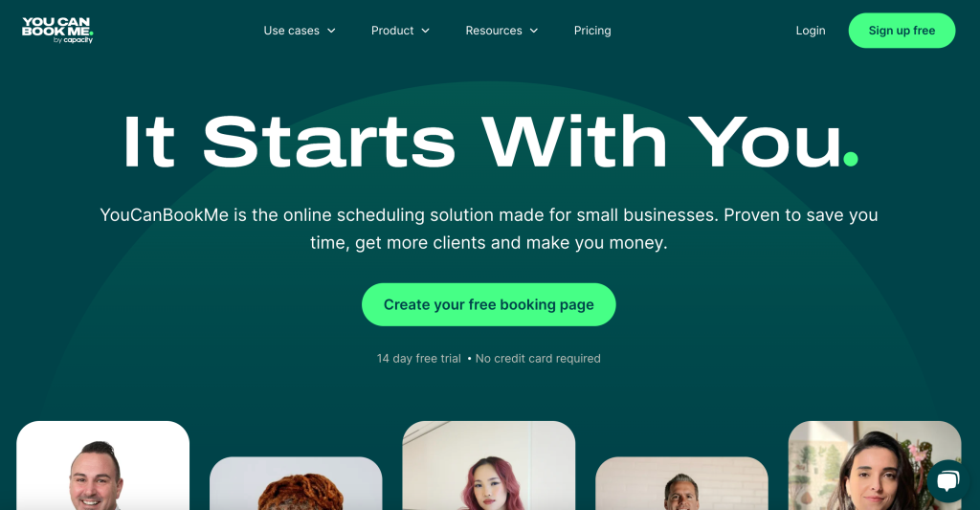Screen dimensions: 980x510
Task: Expand the Use cases menu
Action: pos(300,31)
